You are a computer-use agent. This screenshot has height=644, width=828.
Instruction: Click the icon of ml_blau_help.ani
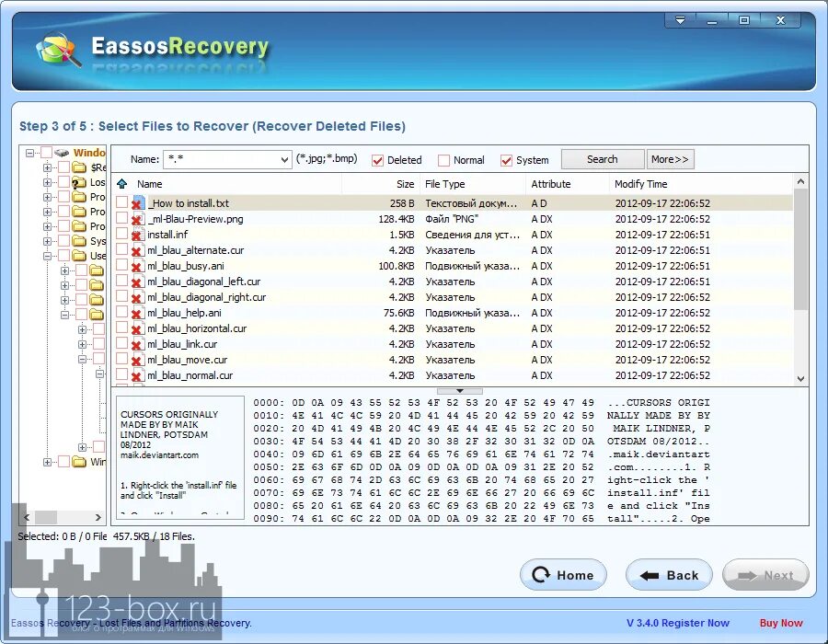point(137,313)
